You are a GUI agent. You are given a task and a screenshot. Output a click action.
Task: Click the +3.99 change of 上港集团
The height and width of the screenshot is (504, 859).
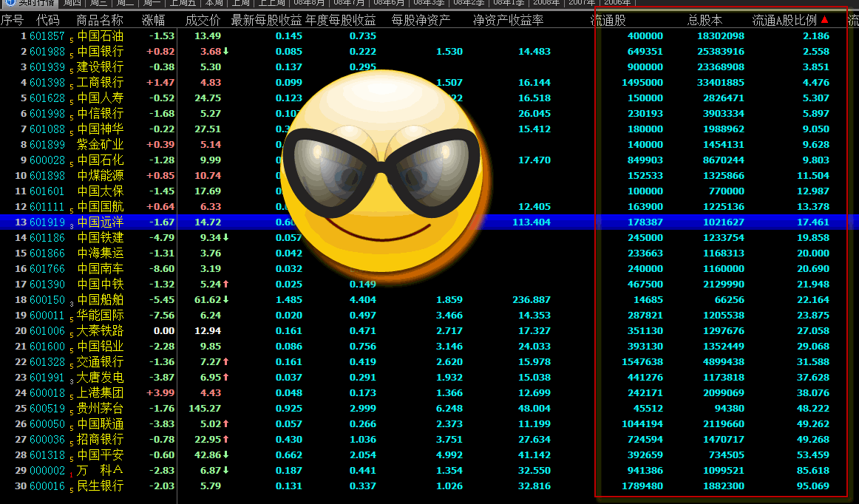pyautogui.click(x=160, y=393)
